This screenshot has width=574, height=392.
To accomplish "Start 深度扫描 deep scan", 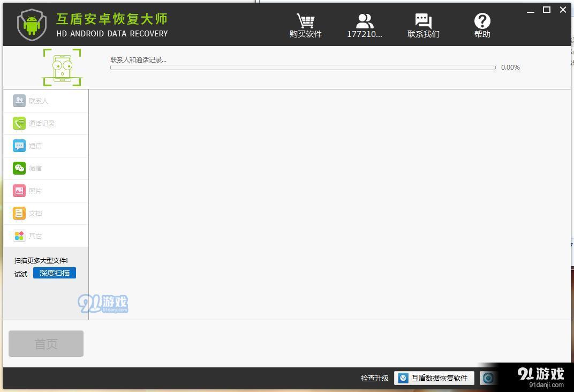I will coord(55,273).
